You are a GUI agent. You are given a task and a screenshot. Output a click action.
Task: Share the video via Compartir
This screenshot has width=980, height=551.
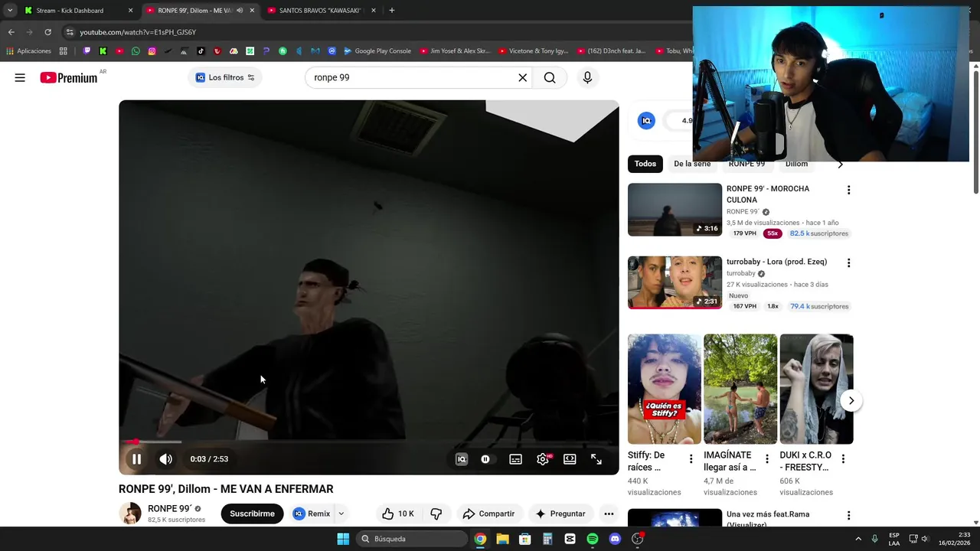click(x=488, y=514)
